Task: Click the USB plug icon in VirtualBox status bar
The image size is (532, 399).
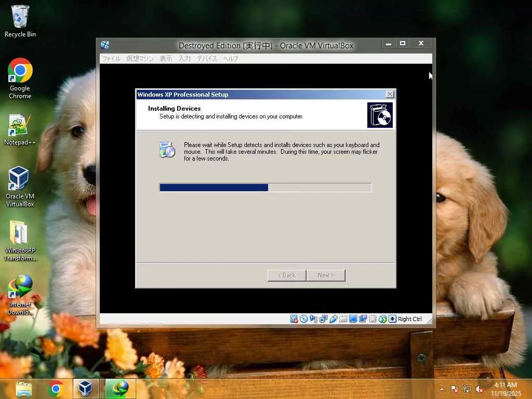Action: pos(333,319)
